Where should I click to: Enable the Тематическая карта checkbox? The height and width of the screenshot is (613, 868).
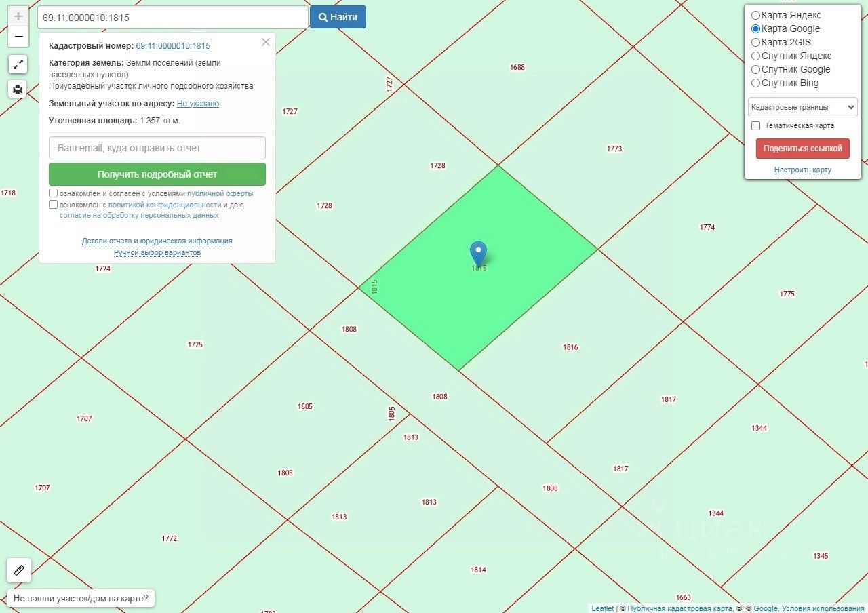click(x=755, y=125)
